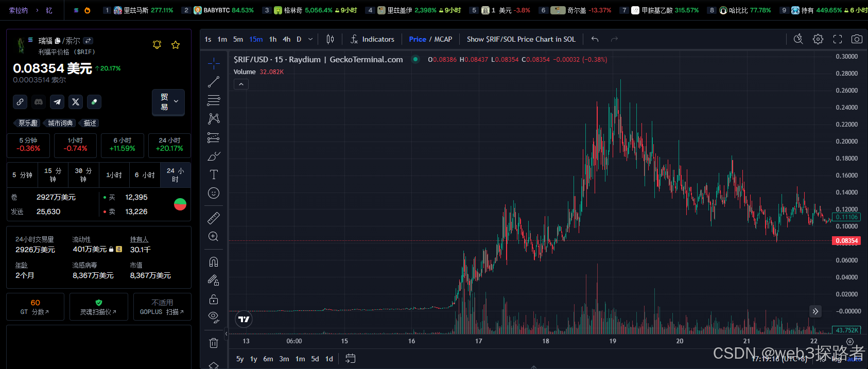Open Soul Scanner verified link
This screenshot has height=369, width=868.
(x=99, y=307)
